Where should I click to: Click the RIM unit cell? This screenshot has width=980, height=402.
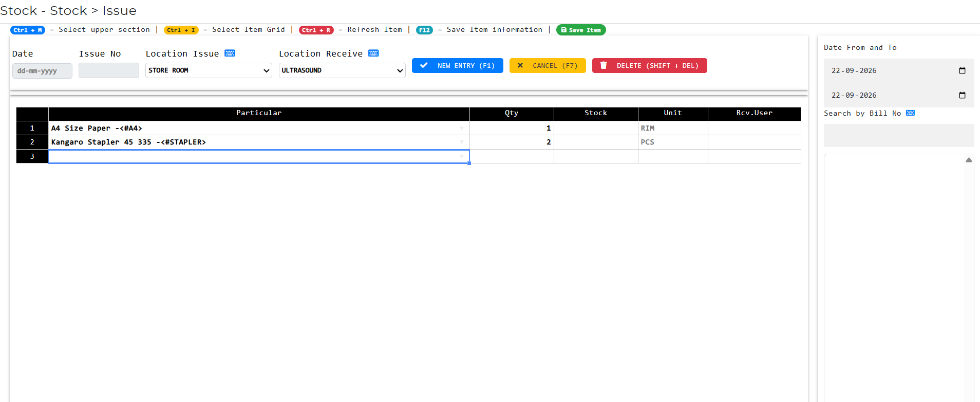coord(673,129)
